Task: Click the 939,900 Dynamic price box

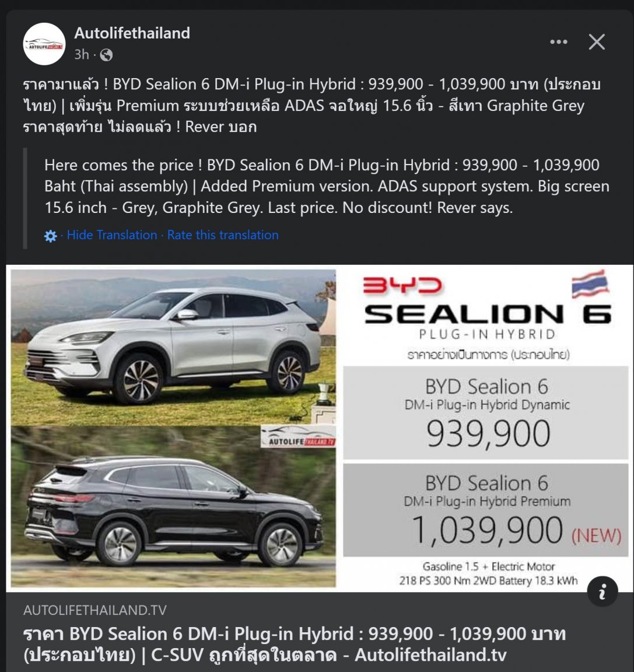Action: point(485,413)
